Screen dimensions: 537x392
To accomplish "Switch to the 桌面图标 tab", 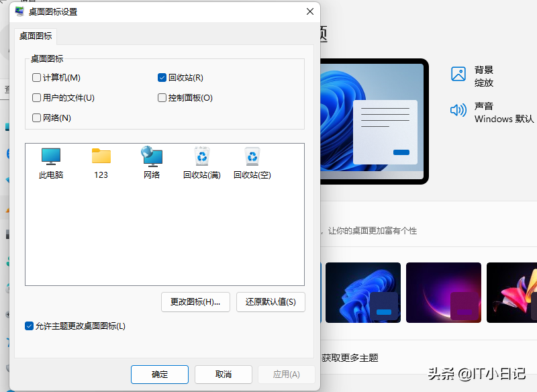I will pyautogui.click(x=36, y=36).
